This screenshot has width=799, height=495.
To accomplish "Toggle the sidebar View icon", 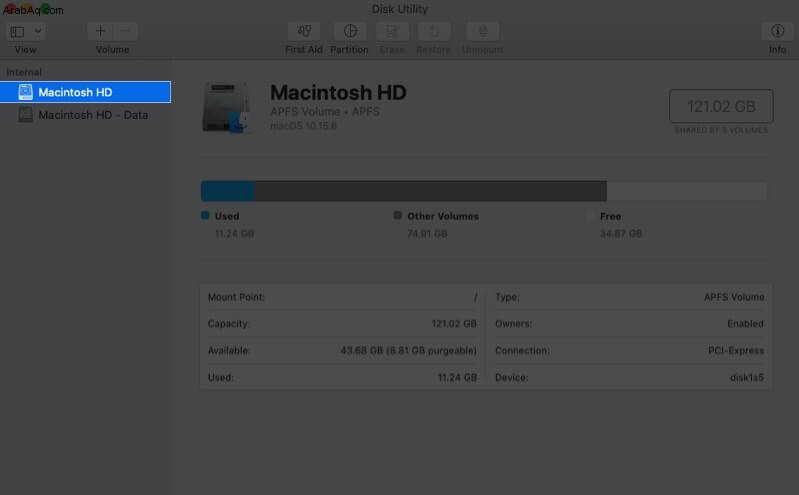I will (x=17, y=32).
